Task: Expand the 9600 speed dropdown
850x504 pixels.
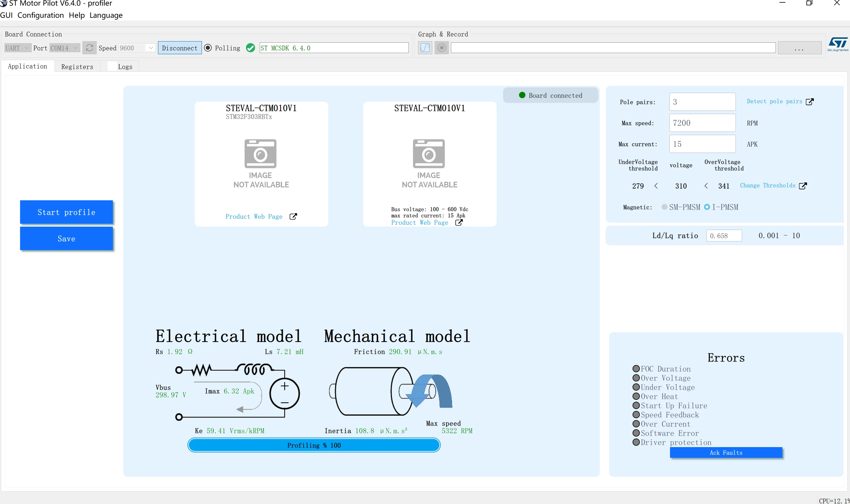Action: click(x=137, y=48)
